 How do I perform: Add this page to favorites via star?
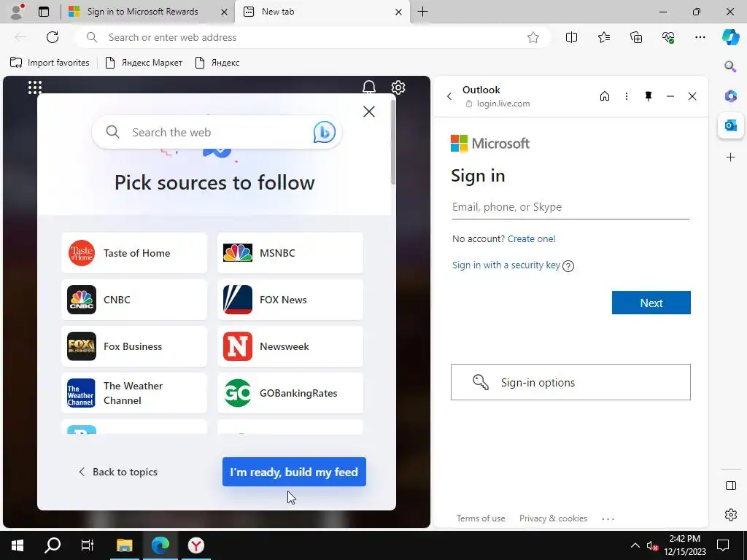[x=533, y=37]
